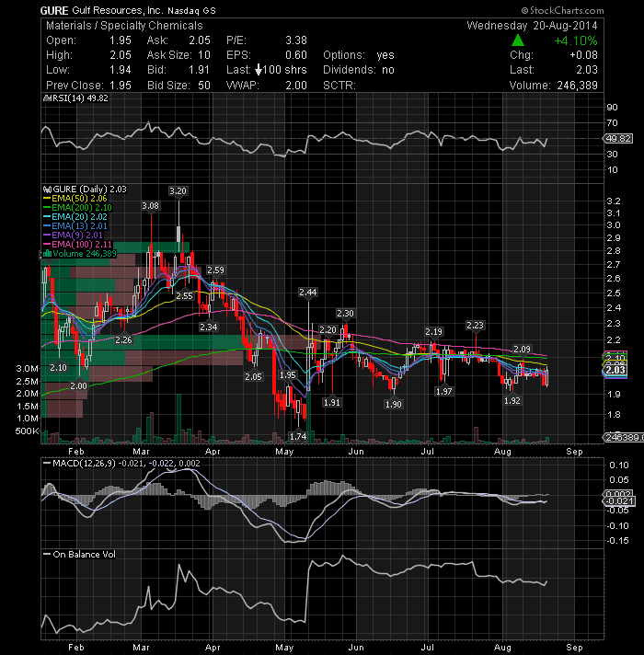Click the -0.021 MACD value tag on axis

click(x=620, y=501)
